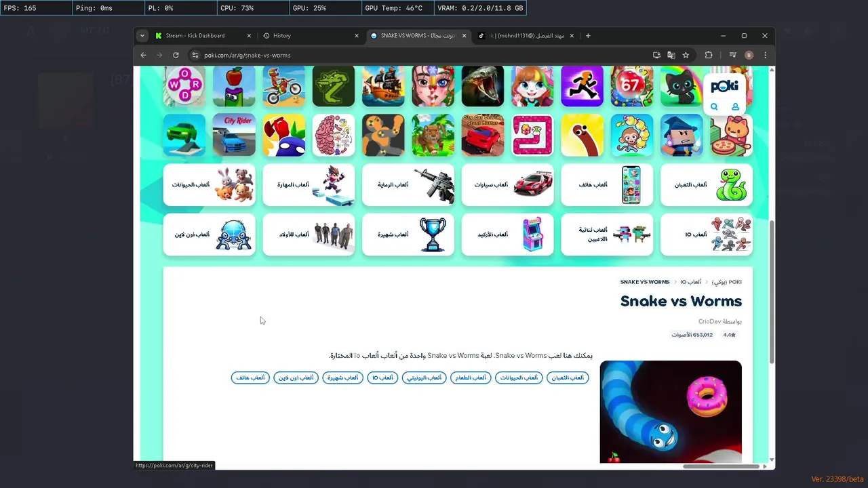Open the online games card with globe
Image resolution: width=868 pixels, height=488 pixels.
click(x=210, y=235)
